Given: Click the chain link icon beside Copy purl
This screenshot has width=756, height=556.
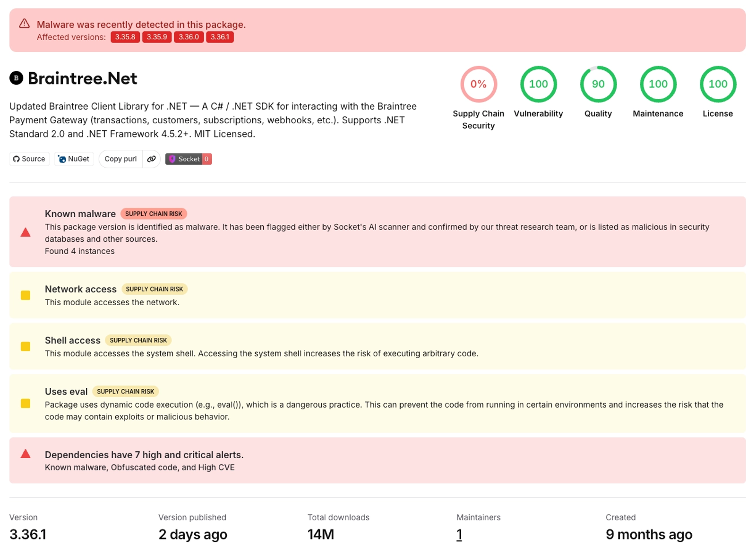Looking at the screenshot, I should click(151, 159).
